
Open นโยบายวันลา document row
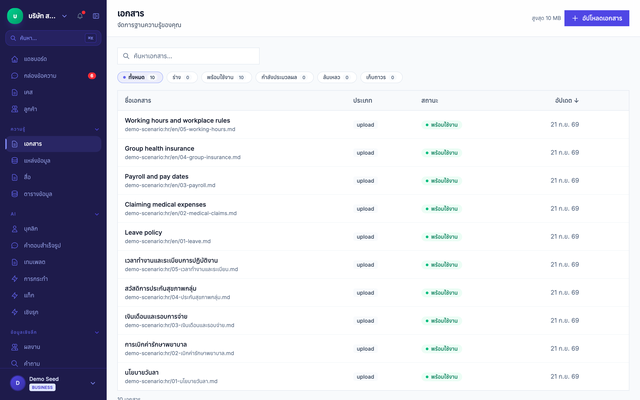click(373, 376)
